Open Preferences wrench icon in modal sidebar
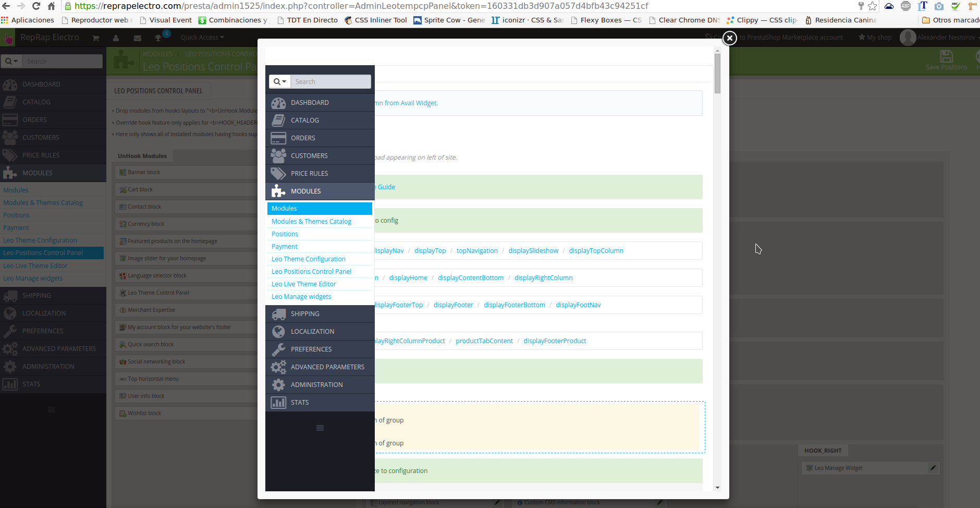Screen dimensions: 980x508 coord(278,349)
